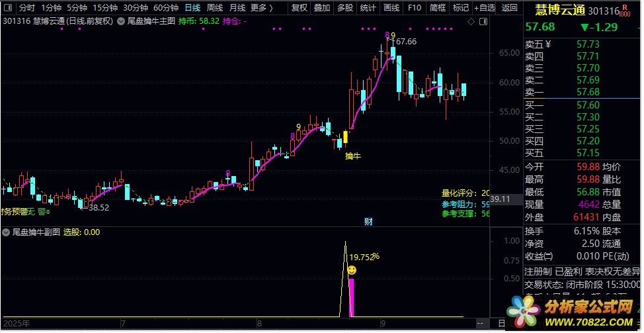Viewport: 644px width, 333px height.
Task: Open the 复权 adjustment option
Action: [300, 8]
